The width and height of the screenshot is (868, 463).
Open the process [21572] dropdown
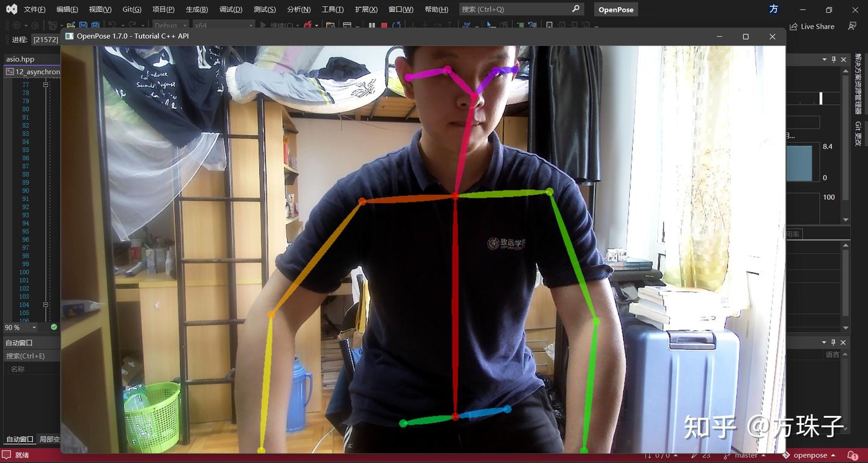[x=46, y=40]
